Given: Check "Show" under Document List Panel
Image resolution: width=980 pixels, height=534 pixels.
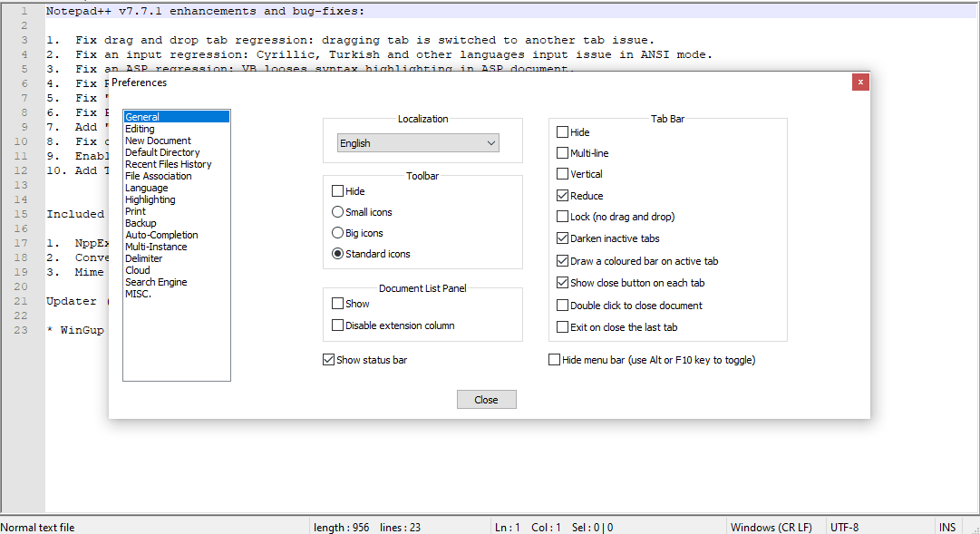Looking at the screenshot, I should (337, 303).
